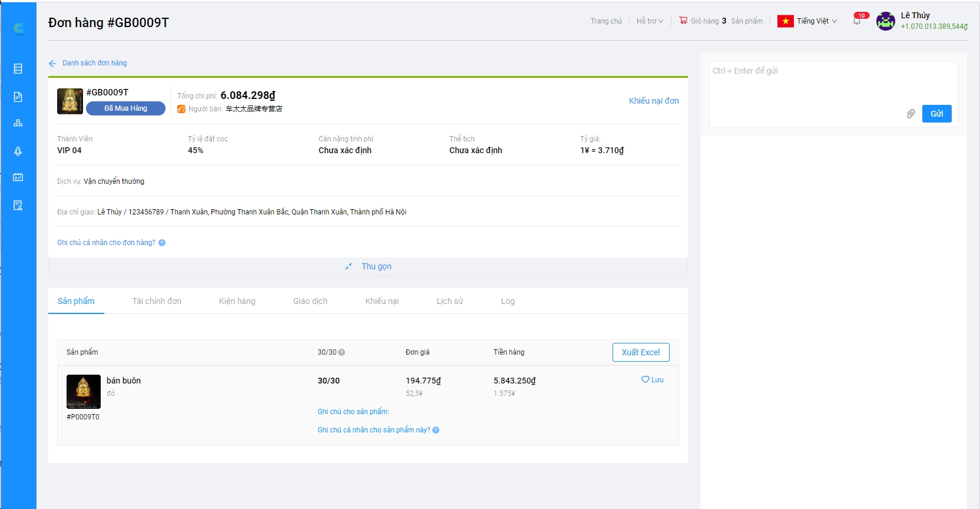Viewport: 980px width, 509px height.
Task: Click the server list icon in sidebar
Action: click(18, 69)
